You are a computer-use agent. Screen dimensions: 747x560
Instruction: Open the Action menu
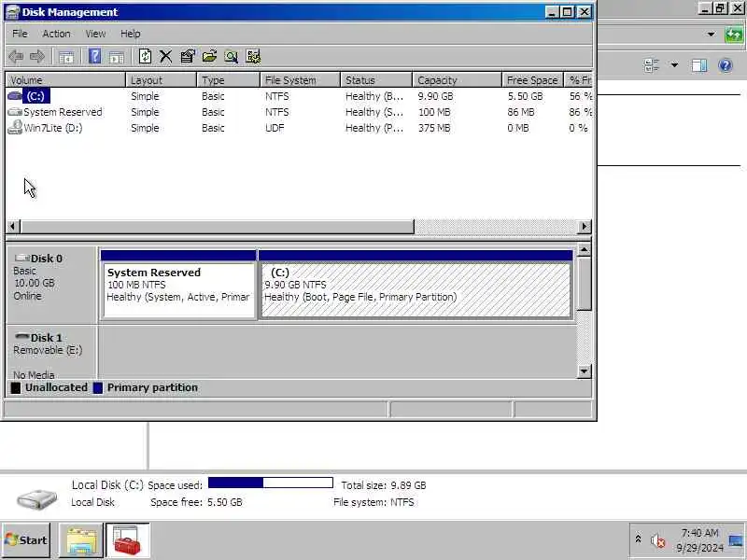pyautogui.click(x=56, y=34)
